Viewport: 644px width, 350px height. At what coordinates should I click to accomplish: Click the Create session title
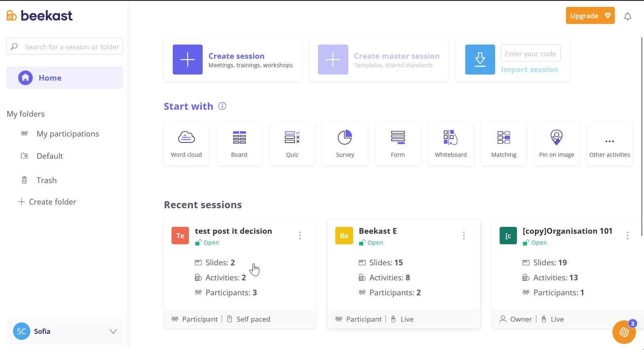(x=236, y=56)
